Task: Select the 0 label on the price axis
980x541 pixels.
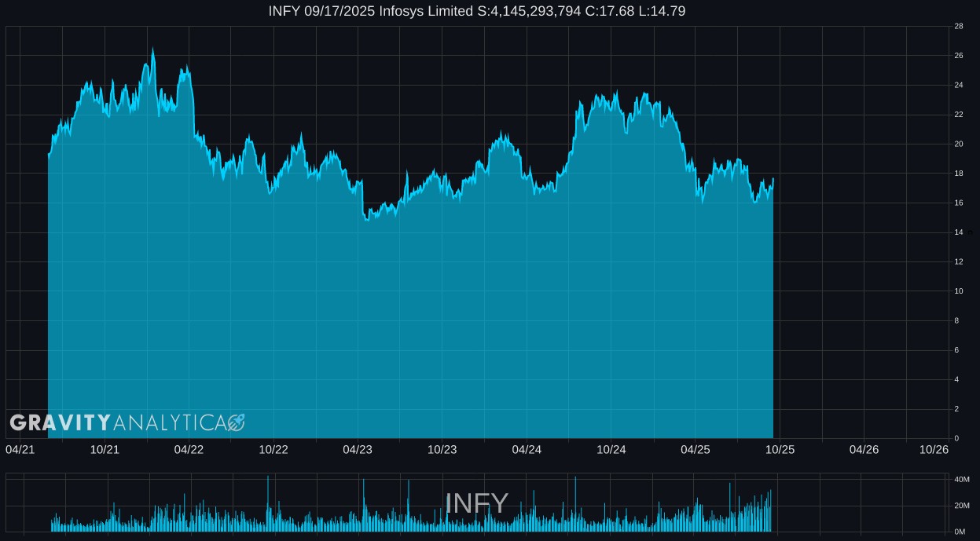Action: coord(956,438)
